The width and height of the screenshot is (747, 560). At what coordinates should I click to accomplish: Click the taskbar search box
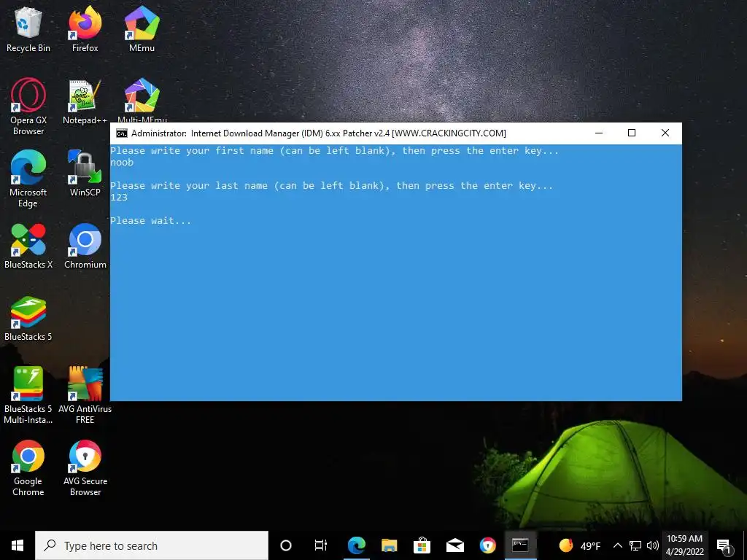(x=152, y=545)
